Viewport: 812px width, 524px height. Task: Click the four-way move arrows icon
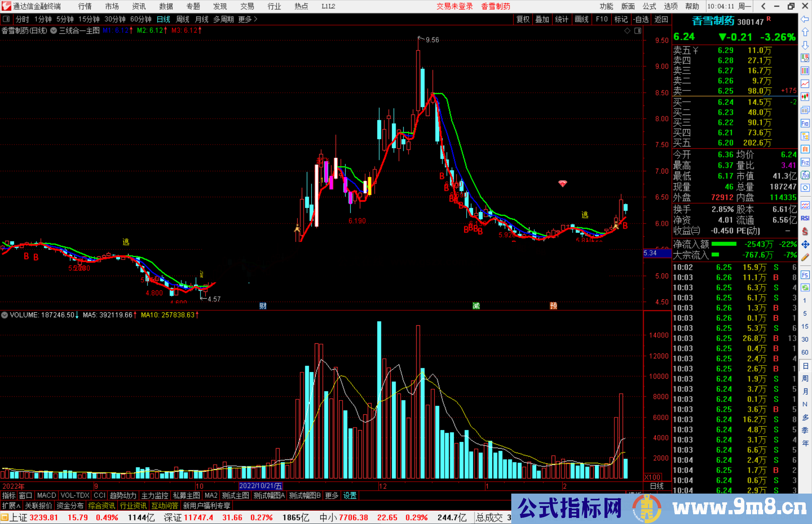804,245
